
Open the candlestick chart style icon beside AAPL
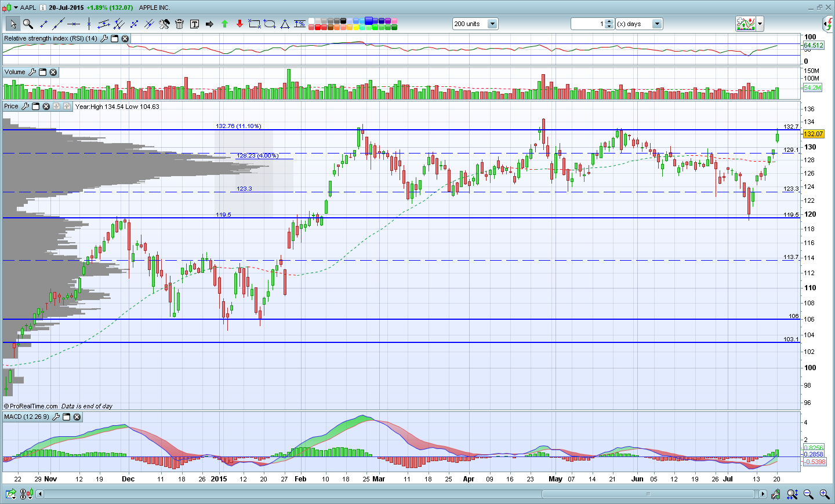click(6, 8)
